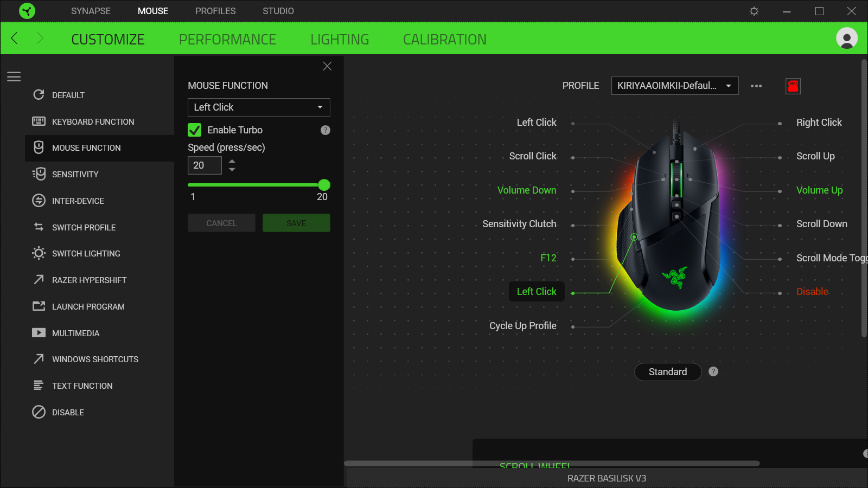868x488 pixels.
Task: Click the Keyboard Function keyboard icon
Action: (39, 121)
